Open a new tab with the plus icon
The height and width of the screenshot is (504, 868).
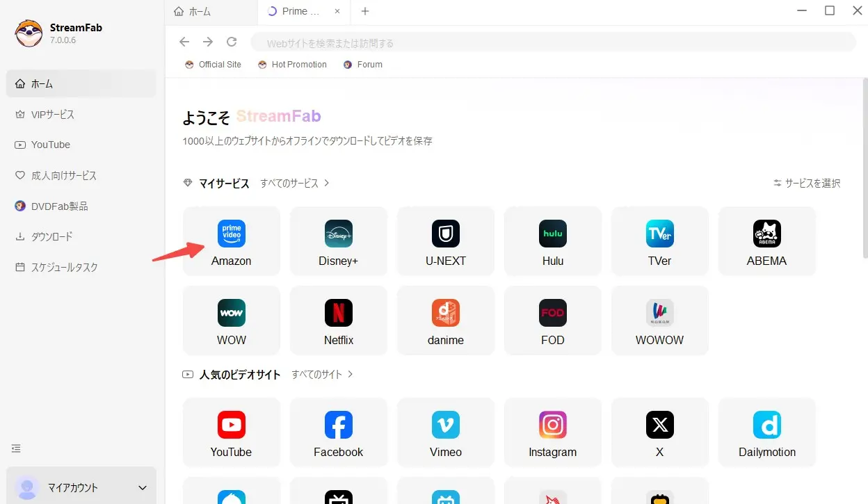point(365,11)
